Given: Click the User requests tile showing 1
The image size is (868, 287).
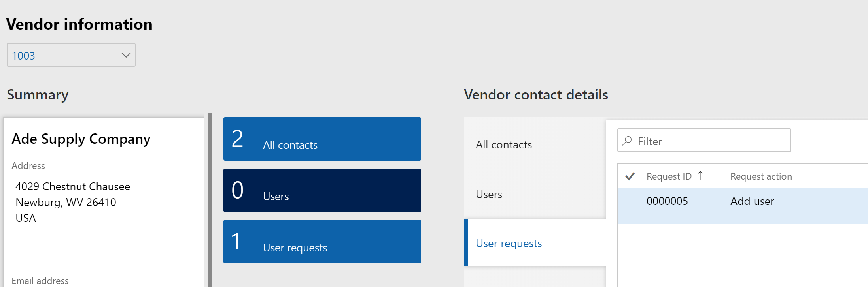Looking at the screenshot, I should click(x=322, y=242).
